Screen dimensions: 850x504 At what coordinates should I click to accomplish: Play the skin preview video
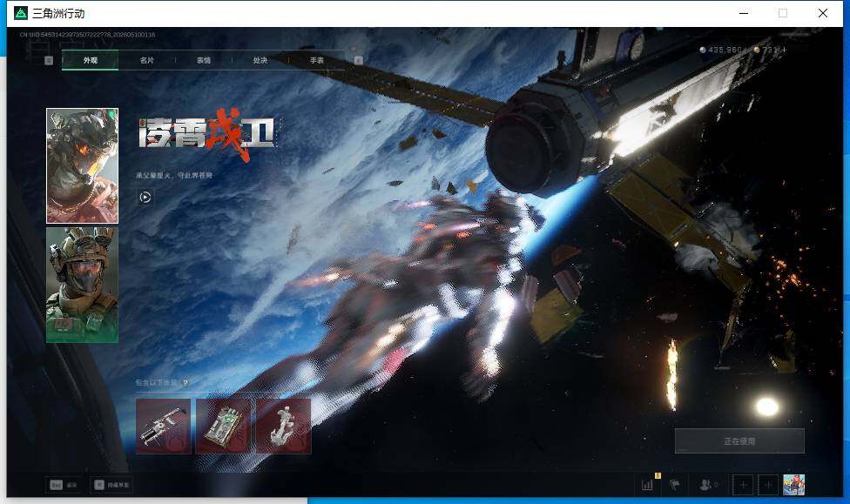click(x=145, y=198)
